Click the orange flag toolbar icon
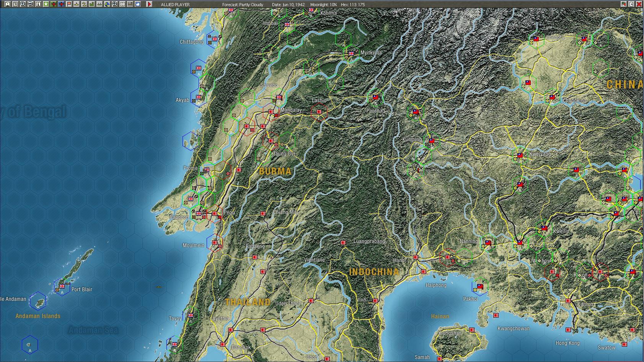Image resolution: width=644 pixels, height=362 pixels. pyautogui.click(x=69, y=4)
